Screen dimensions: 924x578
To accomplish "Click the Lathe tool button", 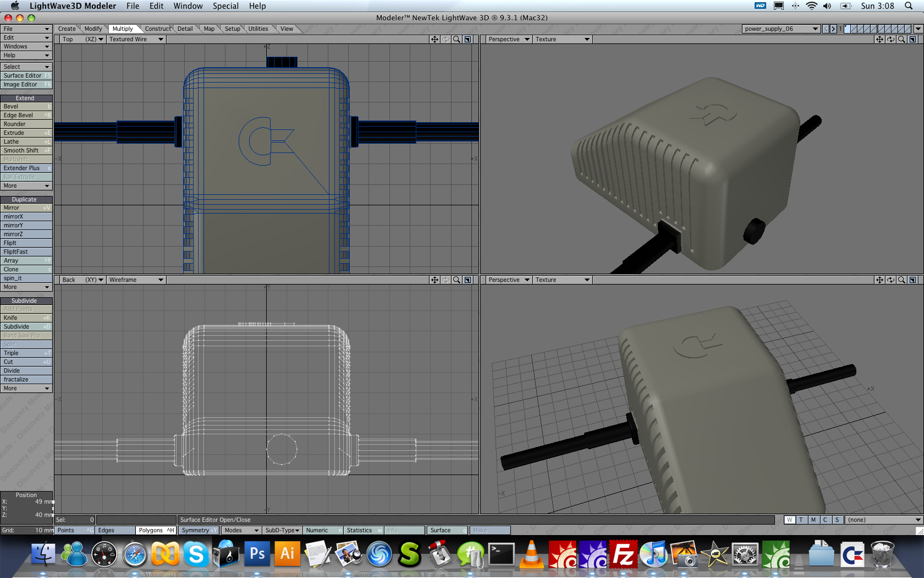I will (26, 142).
